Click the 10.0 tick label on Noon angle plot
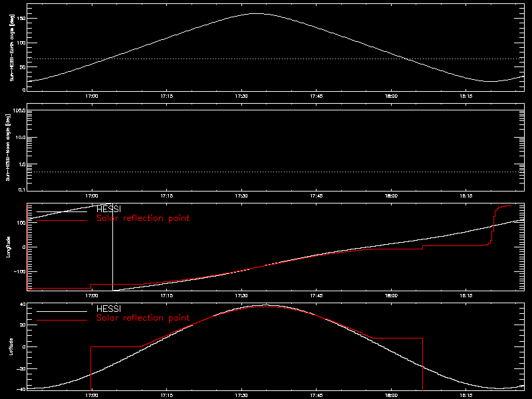532x399 pixels. (21, 138)
